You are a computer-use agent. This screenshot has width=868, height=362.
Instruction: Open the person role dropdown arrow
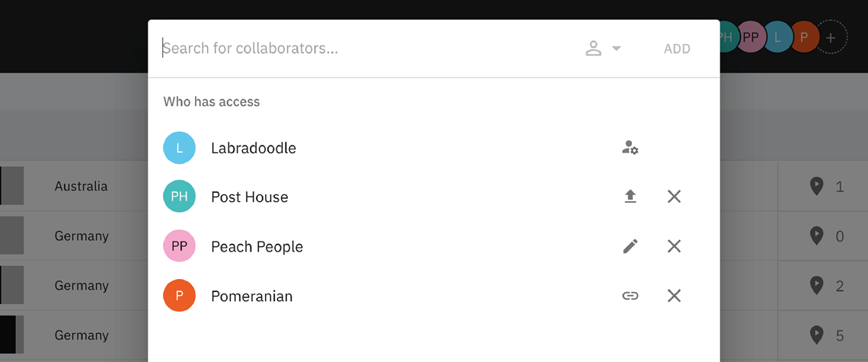tap(616, 49)
